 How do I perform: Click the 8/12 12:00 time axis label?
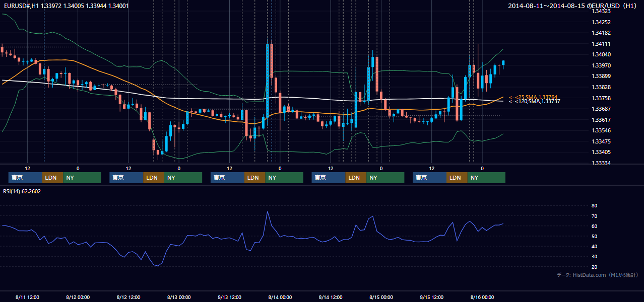coord(128,297)
